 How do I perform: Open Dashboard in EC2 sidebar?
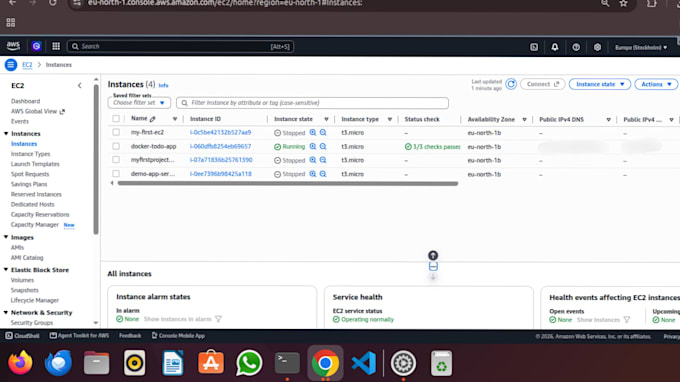tap(26, 101)
